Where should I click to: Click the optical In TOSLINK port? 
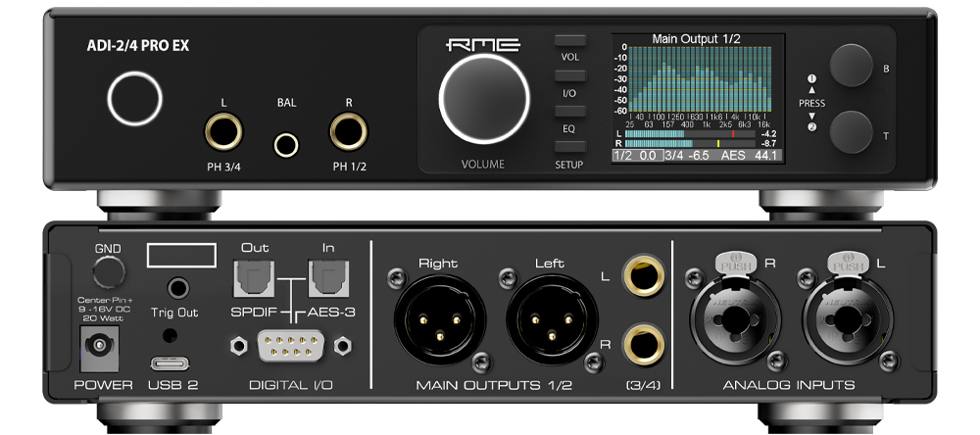328,278
